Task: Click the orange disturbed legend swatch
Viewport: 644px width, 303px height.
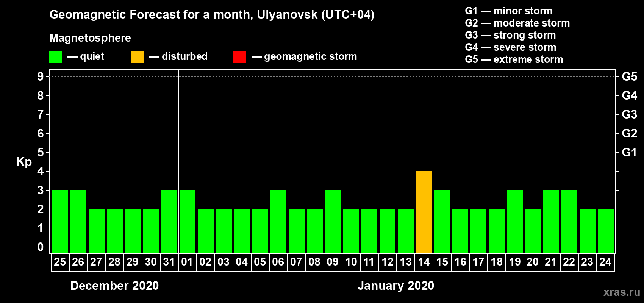Action: pos(137,57)
